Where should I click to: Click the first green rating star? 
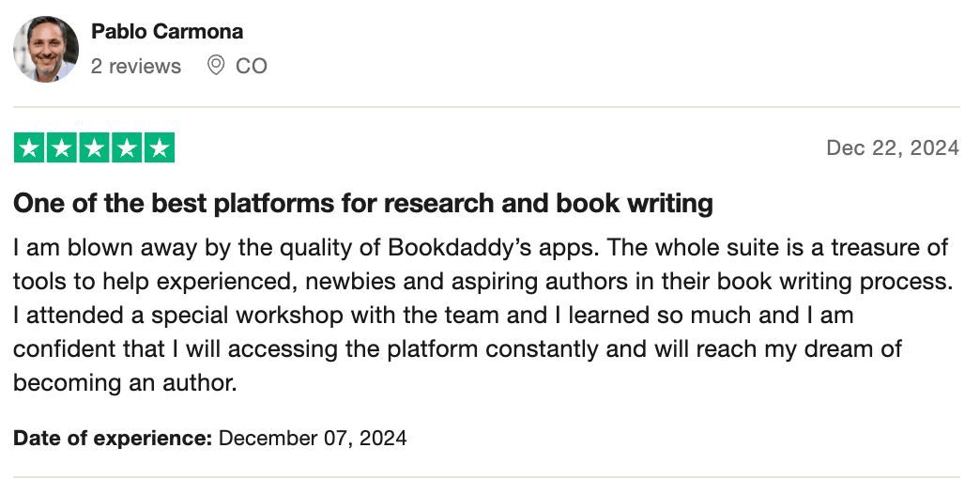coord(30,147)
